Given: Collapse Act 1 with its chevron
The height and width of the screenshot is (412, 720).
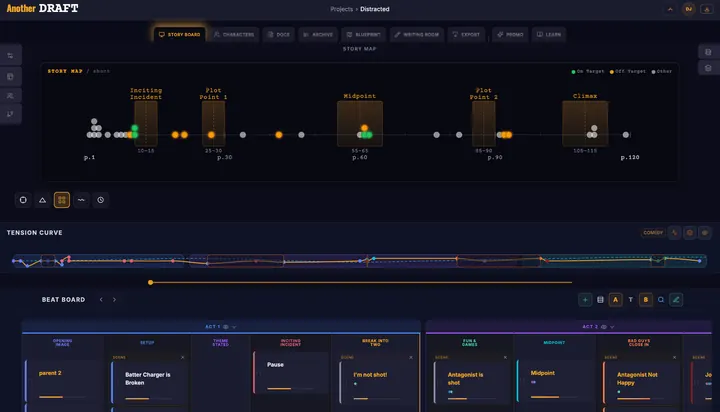Looking at the screenshot, I should [x=234, y=327].
